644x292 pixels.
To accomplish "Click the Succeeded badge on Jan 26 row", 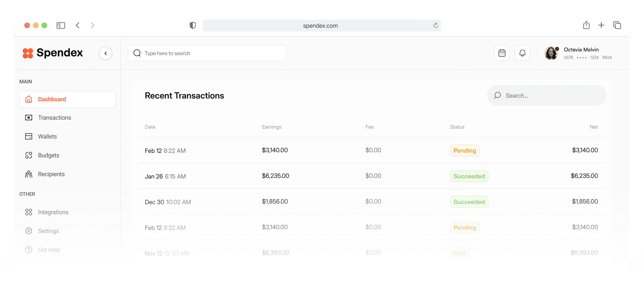I will click(x=469, y=176).
